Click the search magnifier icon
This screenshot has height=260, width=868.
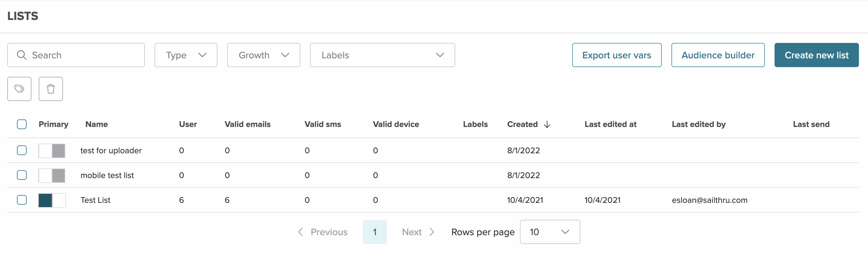(x=21, y=55)
